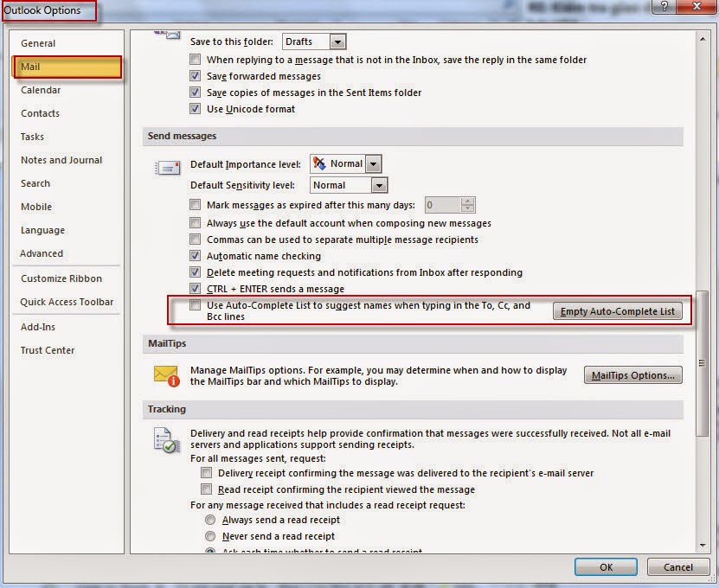Increase expiry days with stepper up arrow
The width and height of the screenshot is (719, 588).
point(468,201)
